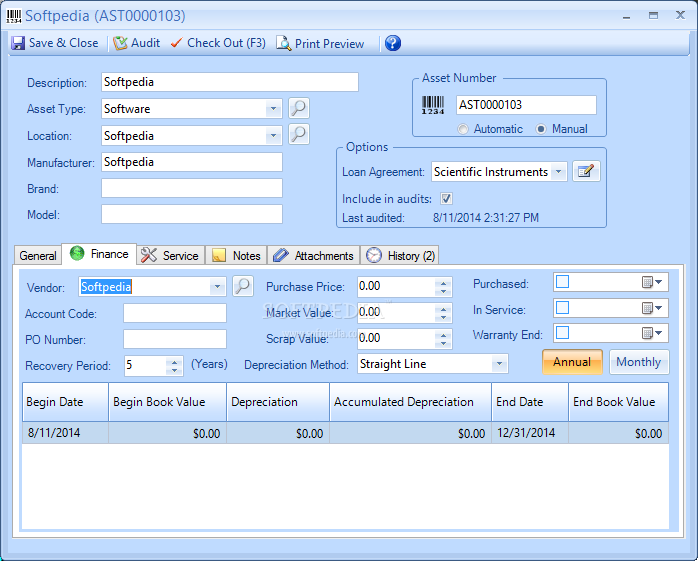
Task: Click the magnifier icon next to Vendor
Action: click(243, 286)
